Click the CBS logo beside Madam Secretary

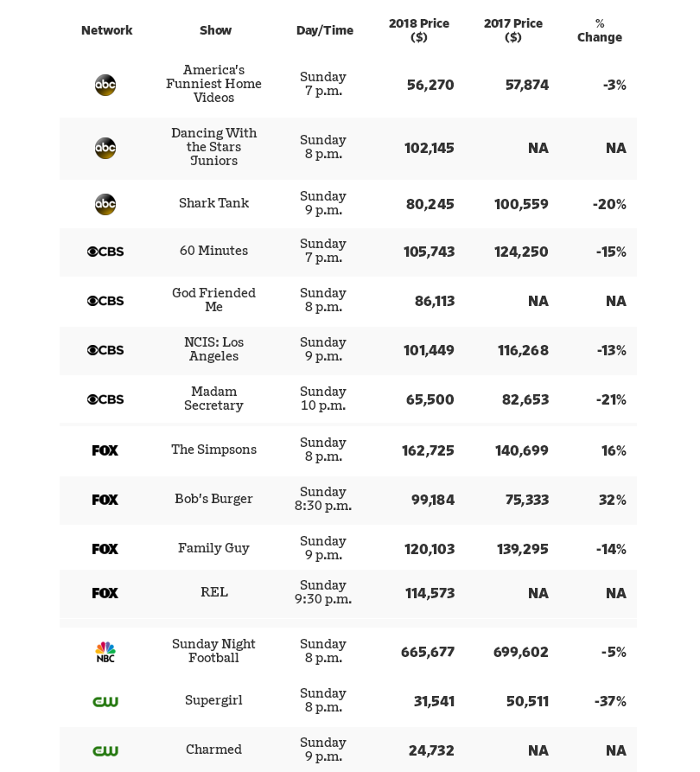click(x=105, y=399)
